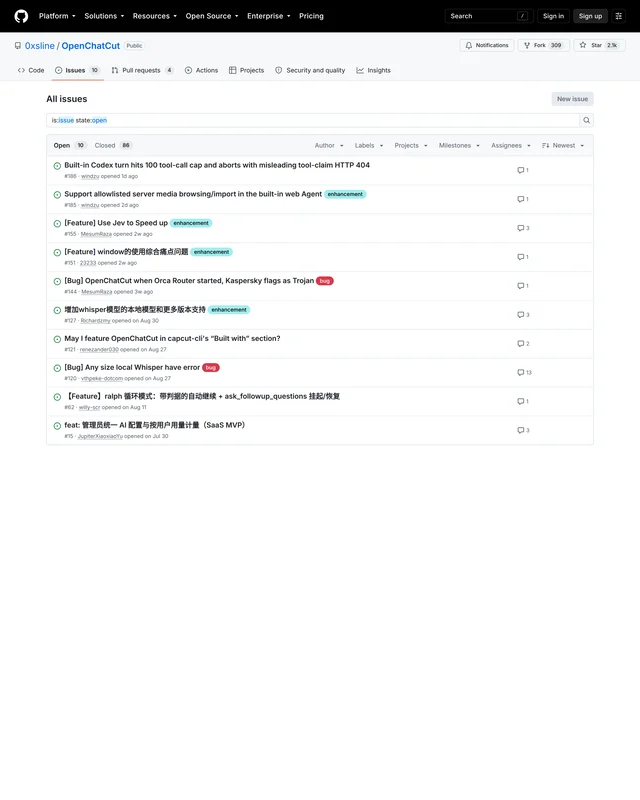Image resolution: width=640 pixels, height=800 pixels.
Task: Select the Issues tab
Action: [x=77, y=70]
